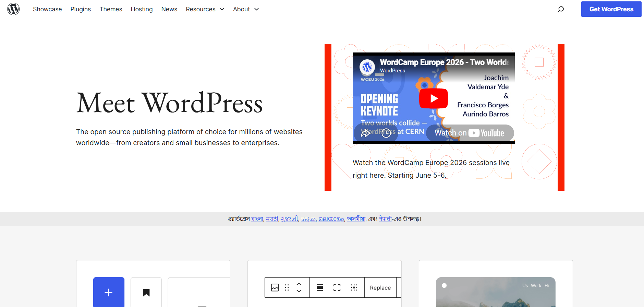The image size is (644, 307).
Task: Click the Work label in theme preview
Action: [536, 286]
